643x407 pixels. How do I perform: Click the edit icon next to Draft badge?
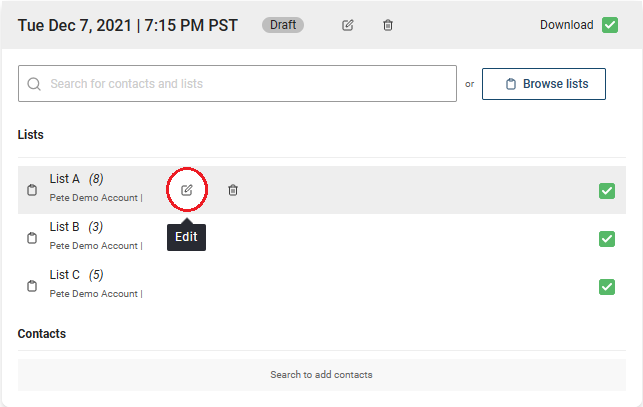click(347, 25)
